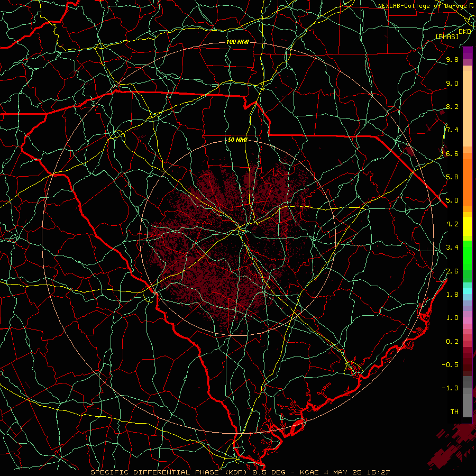
Task: Click the 0.2 scale value
Action: (x=452, y=342)
